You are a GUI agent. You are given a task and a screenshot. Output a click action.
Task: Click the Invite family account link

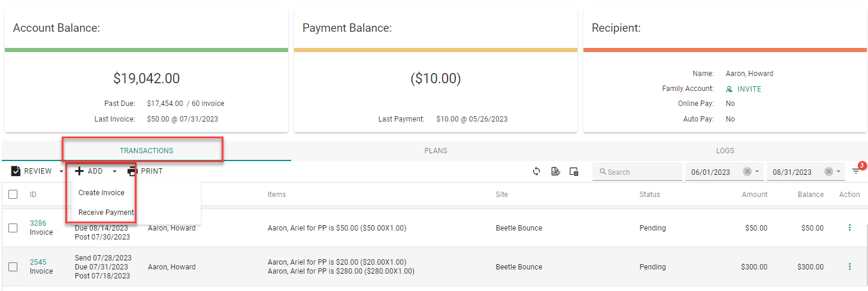743,89
